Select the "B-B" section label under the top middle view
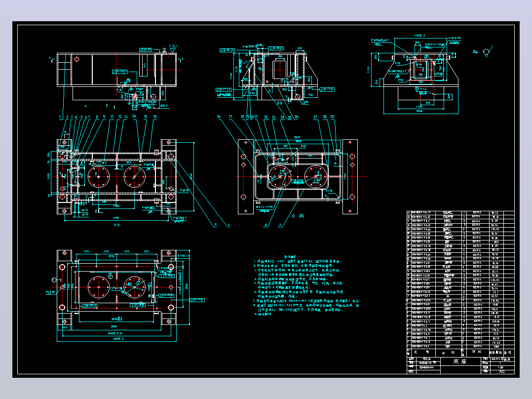Screen dimensions: 532x399 point(280,103)
